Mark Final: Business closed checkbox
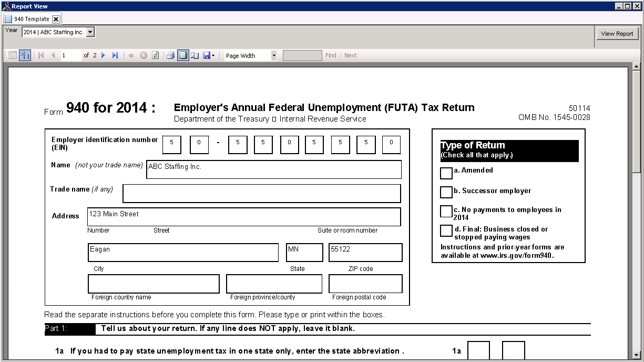 pos(446,231)
